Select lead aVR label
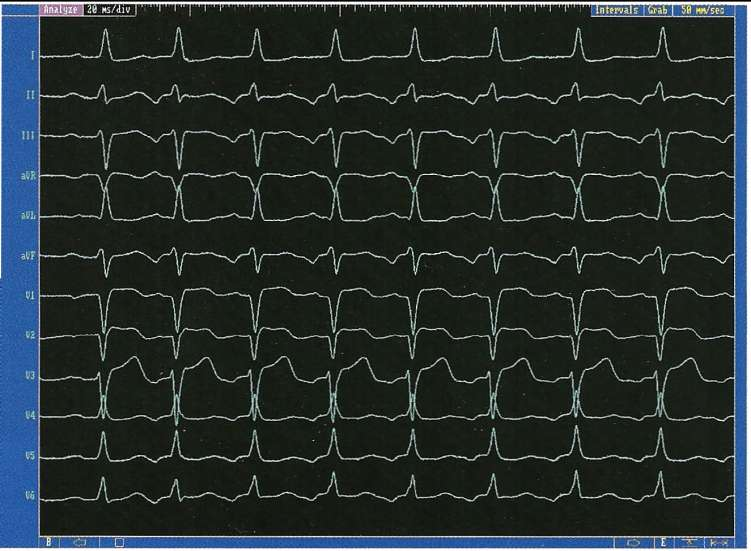The height and width of the screenshot is (551, 751). click(28, 176)
